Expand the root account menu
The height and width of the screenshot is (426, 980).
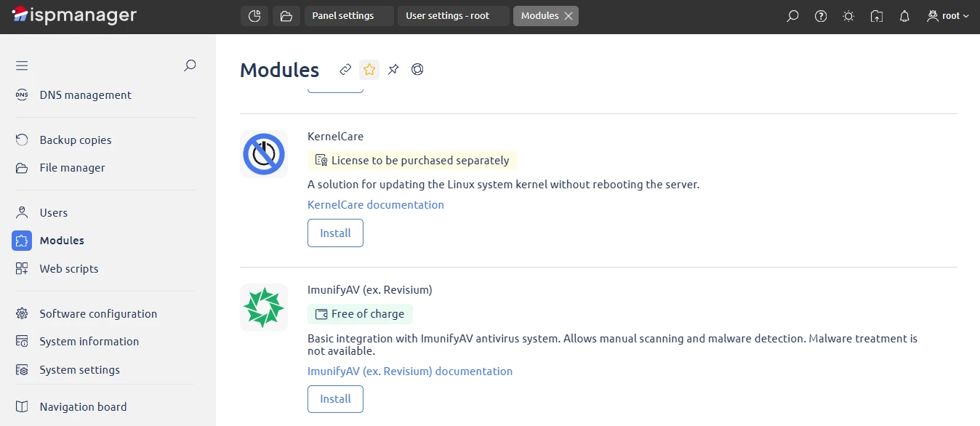click(947, 15)
